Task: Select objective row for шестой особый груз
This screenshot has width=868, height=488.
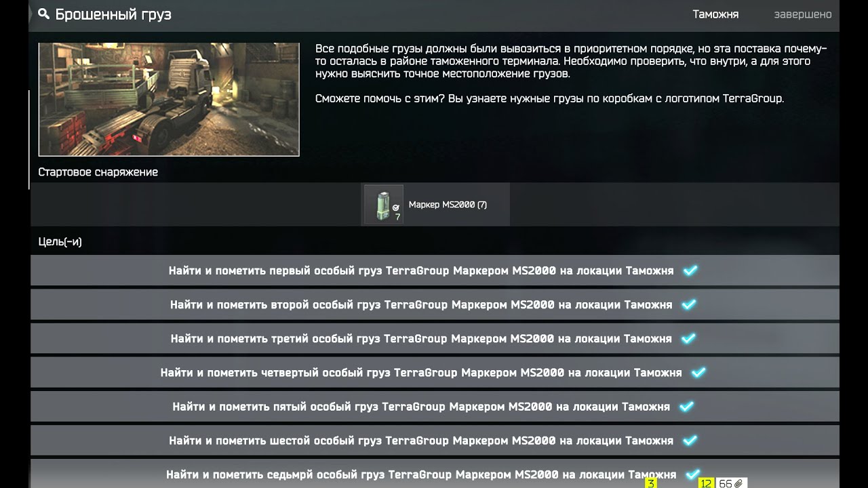Action: (x=435, y=441)
